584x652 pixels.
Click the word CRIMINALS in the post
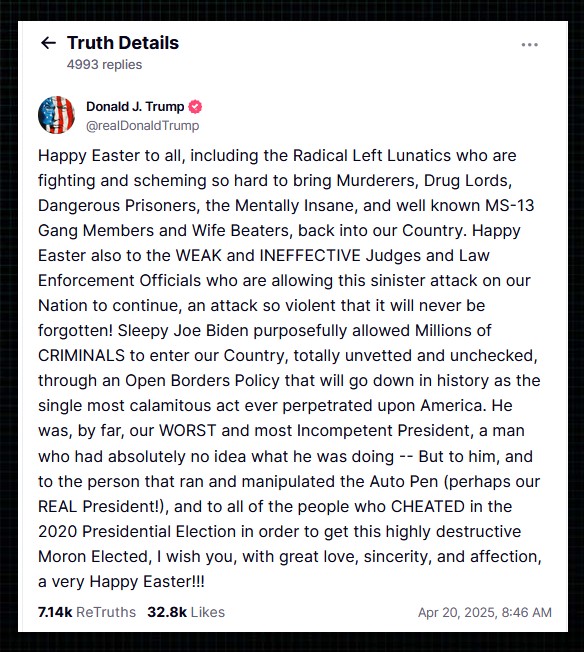(x=82, y=356)
